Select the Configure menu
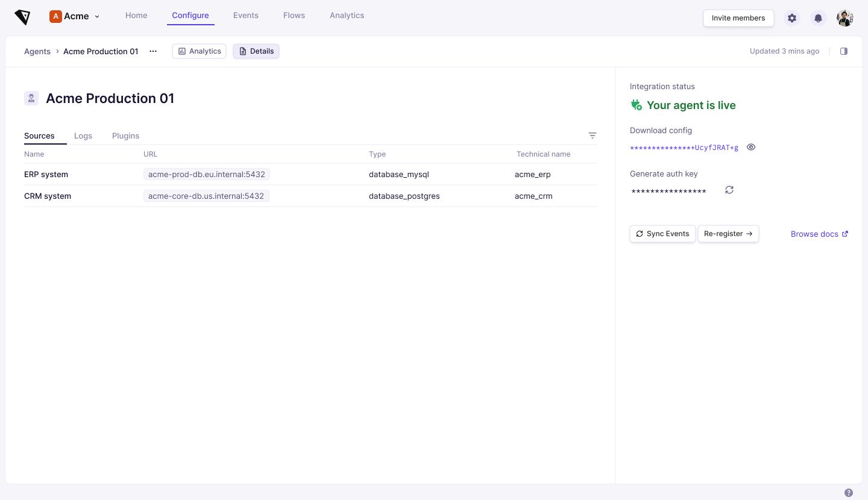Viewport: 868px width, 500px height. click(x=190, y=16)
